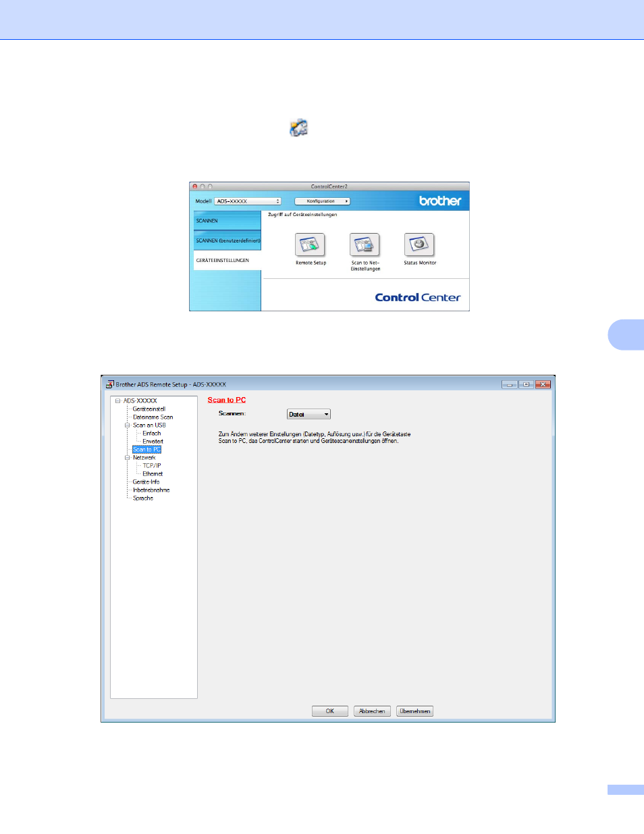Click the Brother ADS Remote Setup title bar icon
The height and width of the screenshot is (834, 644).
(109, 384)
